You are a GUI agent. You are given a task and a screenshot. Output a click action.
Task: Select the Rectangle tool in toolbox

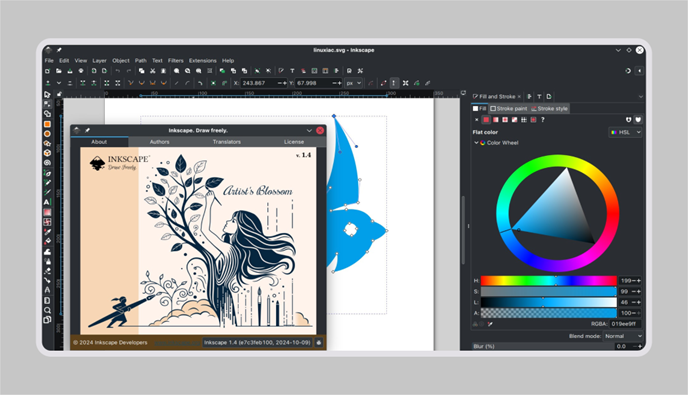click(x=47, y=124)
